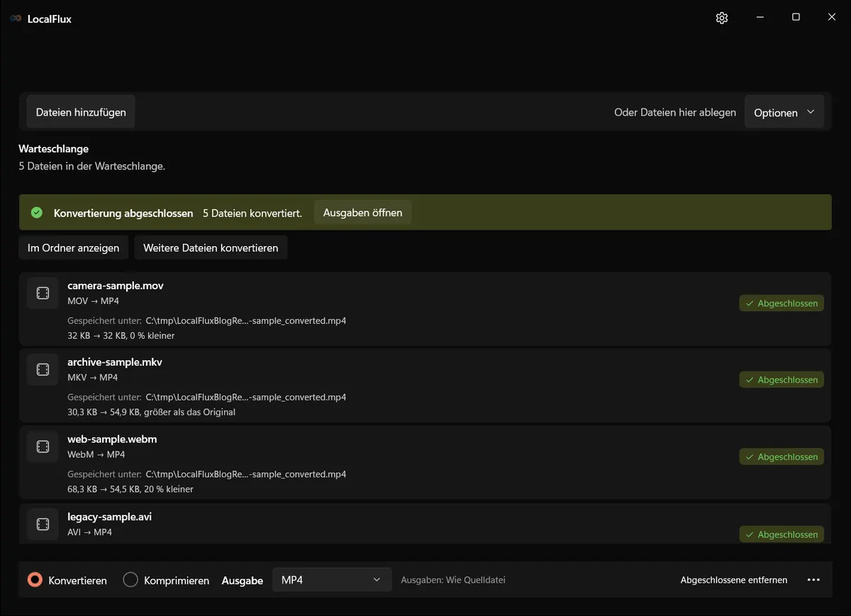Select file name legacy-sample.avi
The width and height of the screenshot is (851, 616).
coord(109,517)
